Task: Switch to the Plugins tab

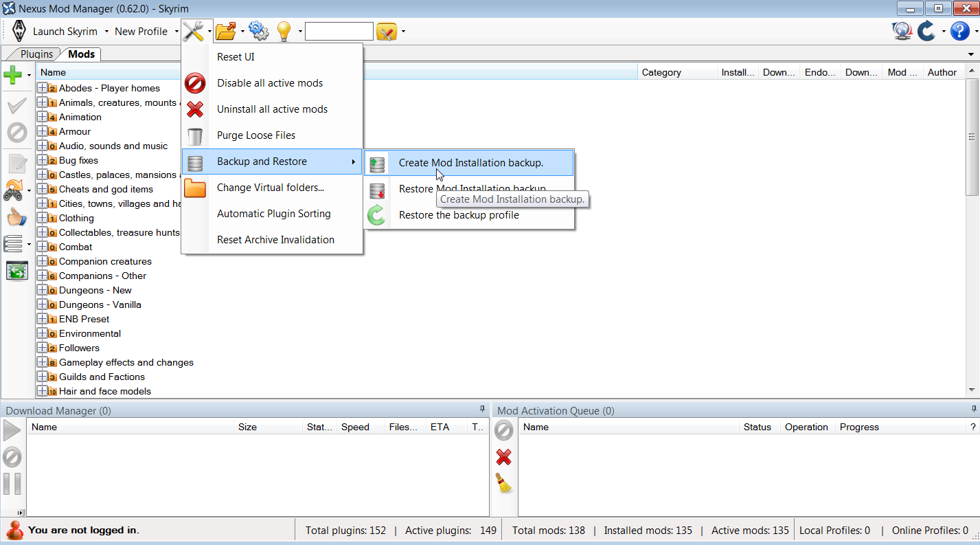Action: point(36,54)
